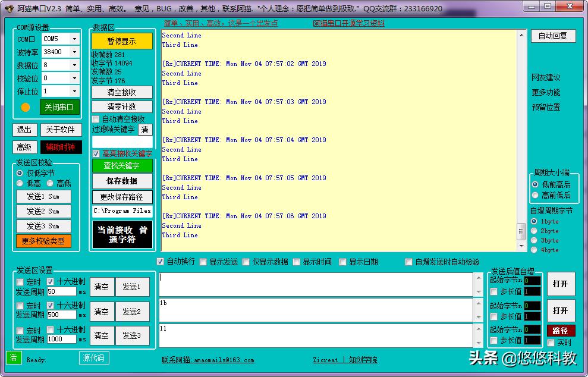Click the 保存数据 button
This screenshot has height=377, width=588.
(x=122, y=181)
